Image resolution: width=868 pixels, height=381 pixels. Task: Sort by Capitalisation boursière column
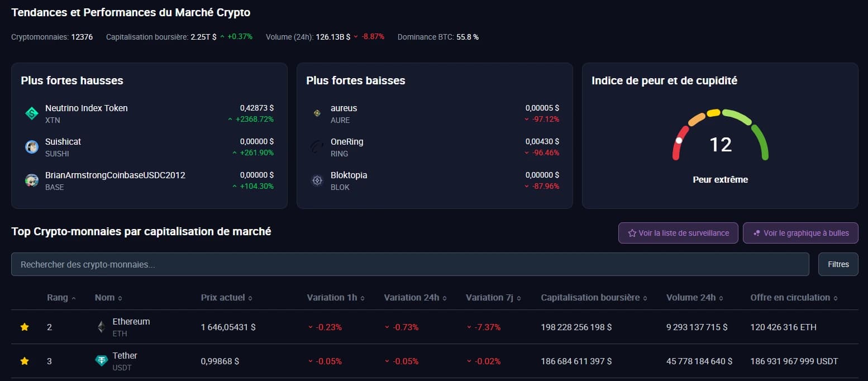click(594, 297)
